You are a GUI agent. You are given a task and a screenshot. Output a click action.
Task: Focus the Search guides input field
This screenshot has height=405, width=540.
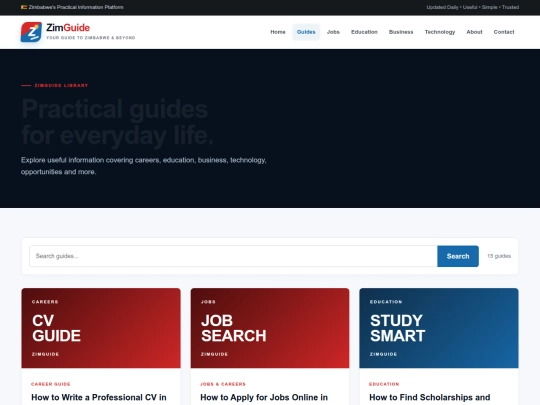pos(233,256)
